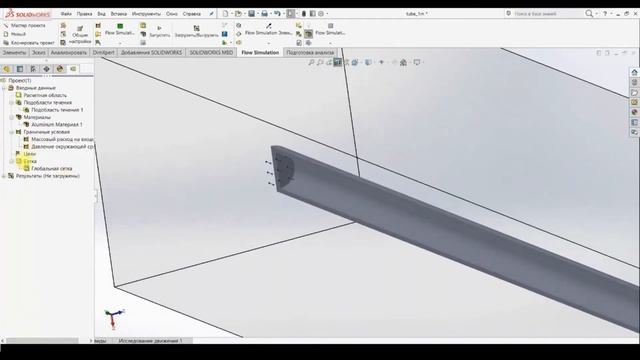The image size is (640, 360).
Task: Open Мастер проекта wizard
Action: point(24,25)
